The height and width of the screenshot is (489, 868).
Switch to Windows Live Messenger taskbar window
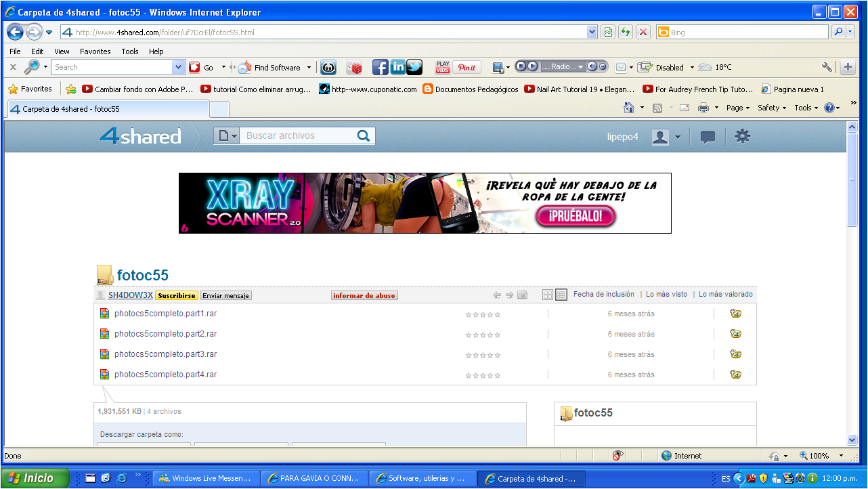[207, 478]
